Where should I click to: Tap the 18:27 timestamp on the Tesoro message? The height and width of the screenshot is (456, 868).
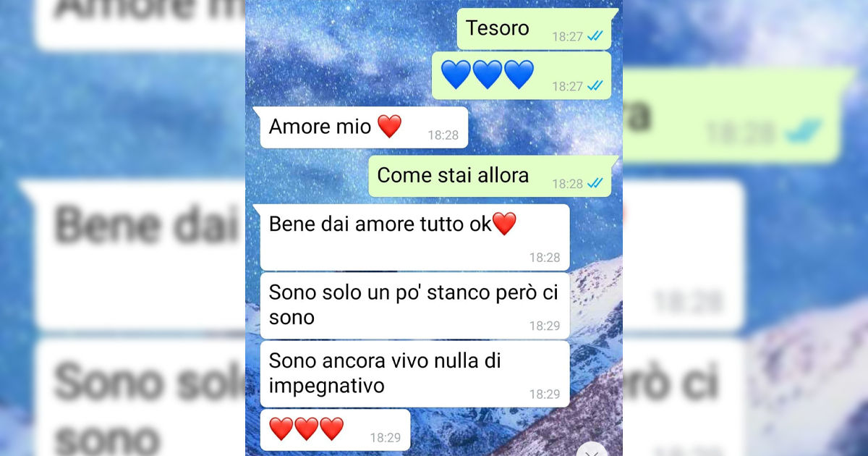click(x=568, y=36)
